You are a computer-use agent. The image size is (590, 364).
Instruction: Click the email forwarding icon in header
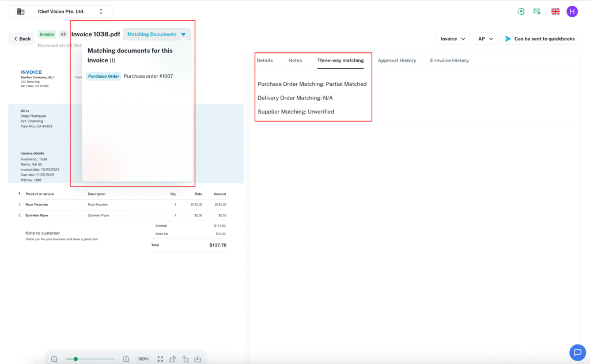[x=537, y=11]
